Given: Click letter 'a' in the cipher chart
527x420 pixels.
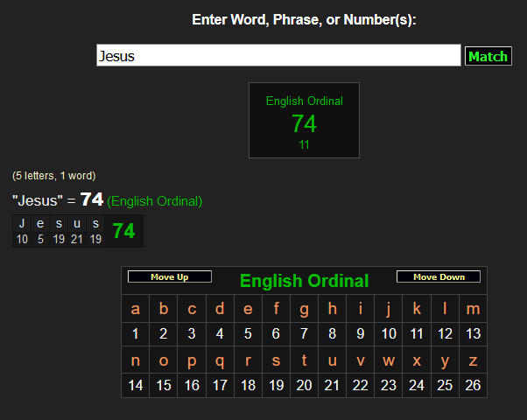Looking at the screenshot, I should 135,309.
